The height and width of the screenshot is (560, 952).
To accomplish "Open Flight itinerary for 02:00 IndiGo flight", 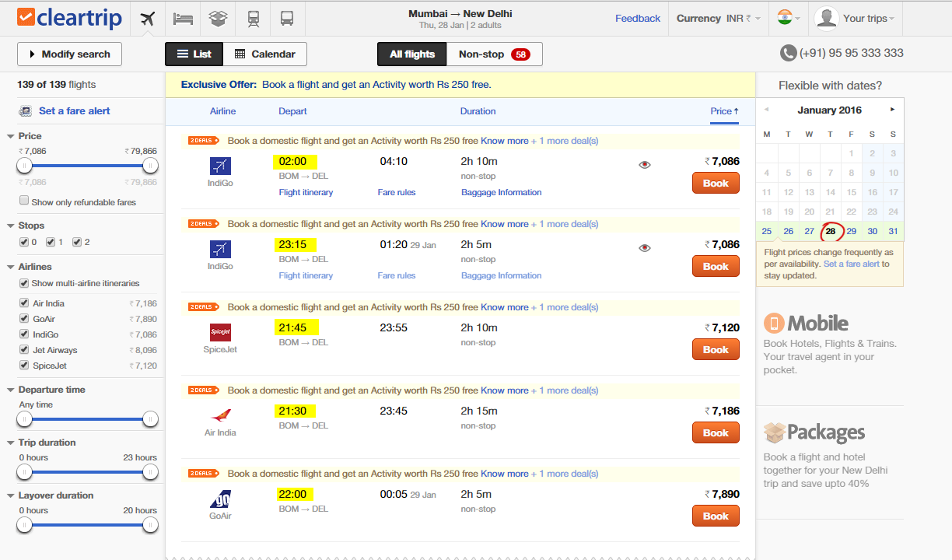I will coord(306,192).
